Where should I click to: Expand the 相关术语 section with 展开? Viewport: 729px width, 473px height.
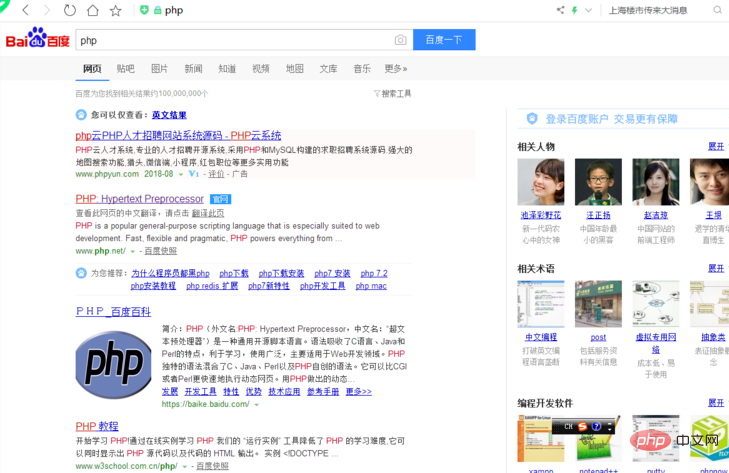point(717,268)
